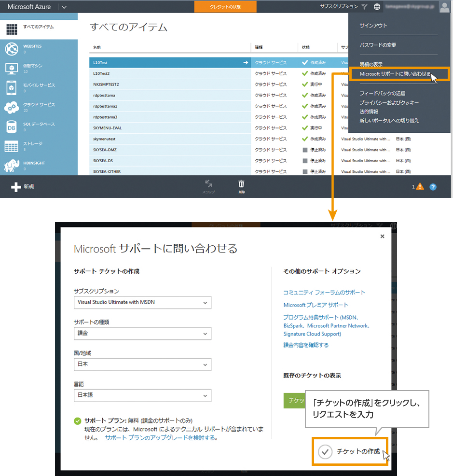Select the rdptesttama3 row name

coord(105,117)
